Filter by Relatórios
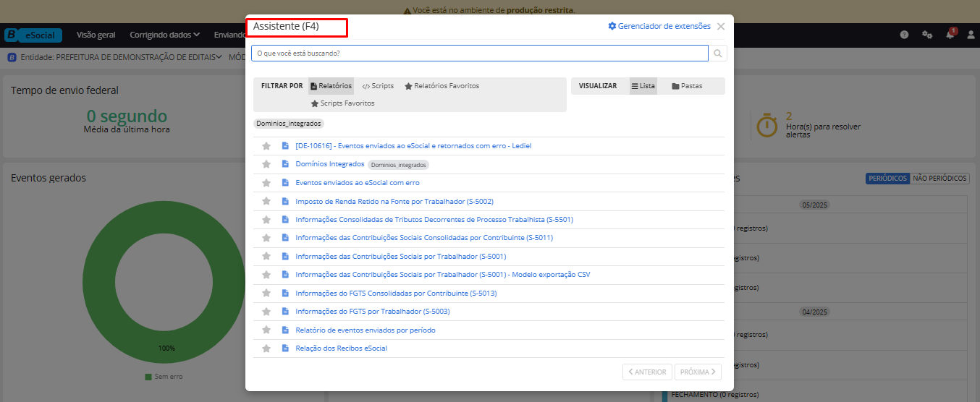 pos(331,86)
